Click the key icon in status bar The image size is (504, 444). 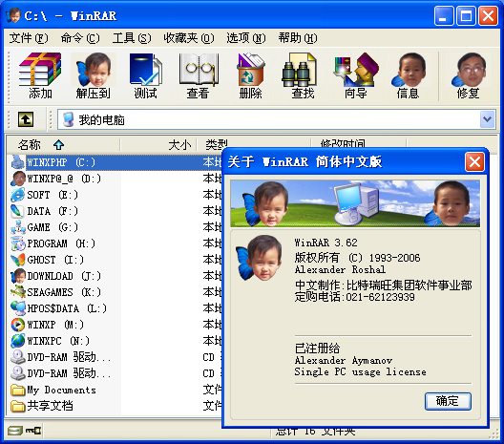click(33, 431)
